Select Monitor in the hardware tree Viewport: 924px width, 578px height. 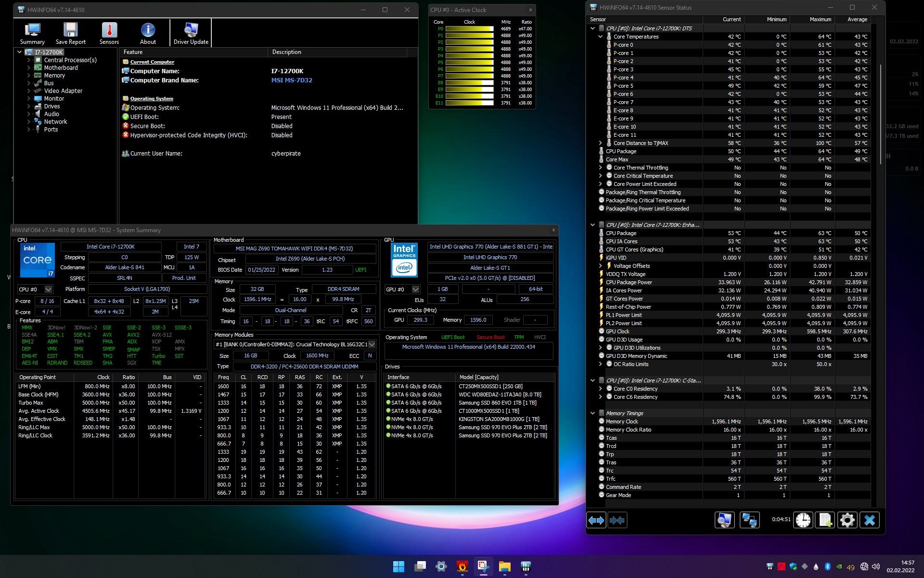54,99
